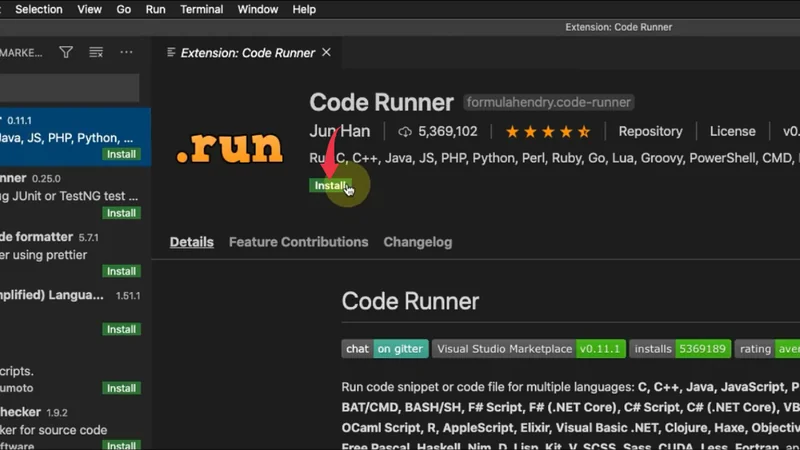Install the Code Runner extension from details page

329,186
